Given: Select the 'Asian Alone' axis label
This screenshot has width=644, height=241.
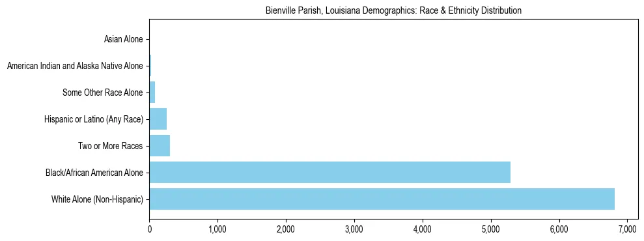Looking at the screenshot, I should pos(123,40).
